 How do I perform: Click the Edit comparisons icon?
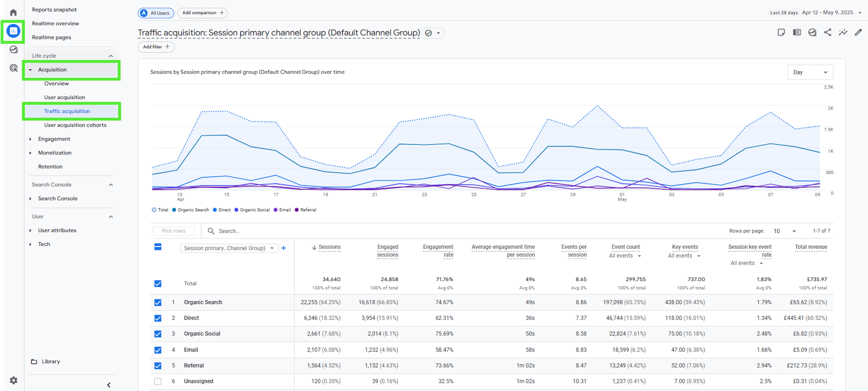[x=797, y=32]
